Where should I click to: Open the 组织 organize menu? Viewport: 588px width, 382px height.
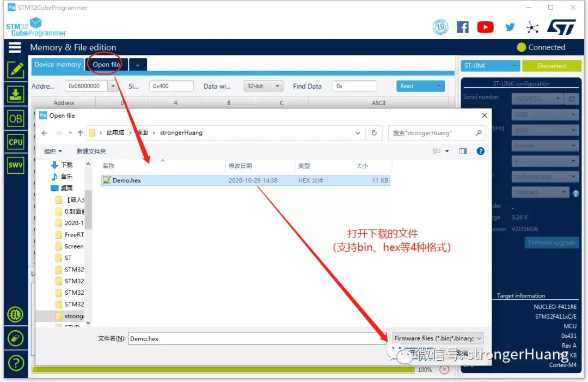click(52, 151)
